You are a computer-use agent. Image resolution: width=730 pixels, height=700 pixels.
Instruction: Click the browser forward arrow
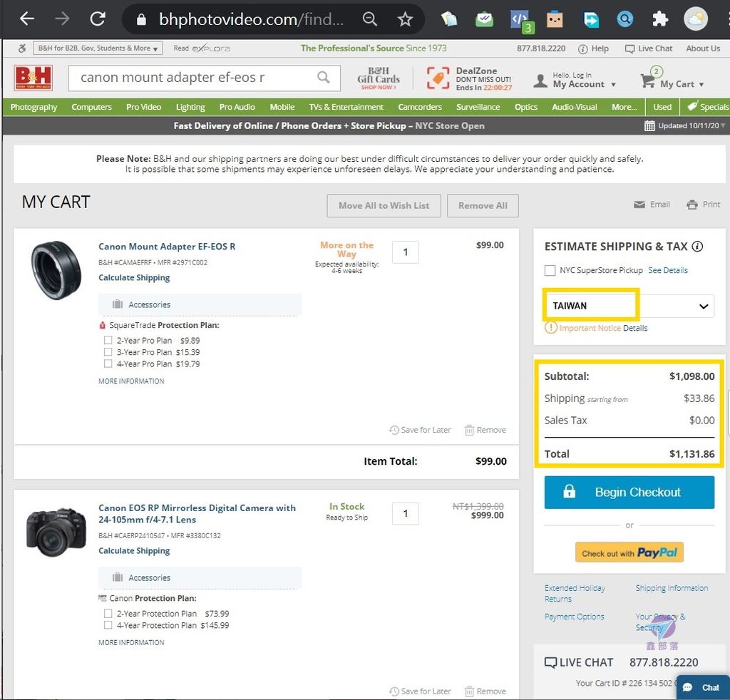[x=62, y=19]
